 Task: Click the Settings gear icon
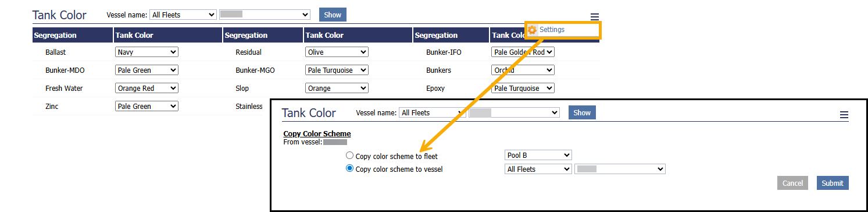click(532, 30)
